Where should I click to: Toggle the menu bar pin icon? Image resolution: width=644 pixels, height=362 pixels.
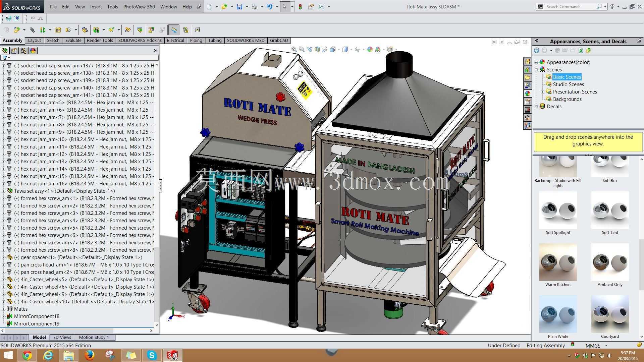click(199, 7)
